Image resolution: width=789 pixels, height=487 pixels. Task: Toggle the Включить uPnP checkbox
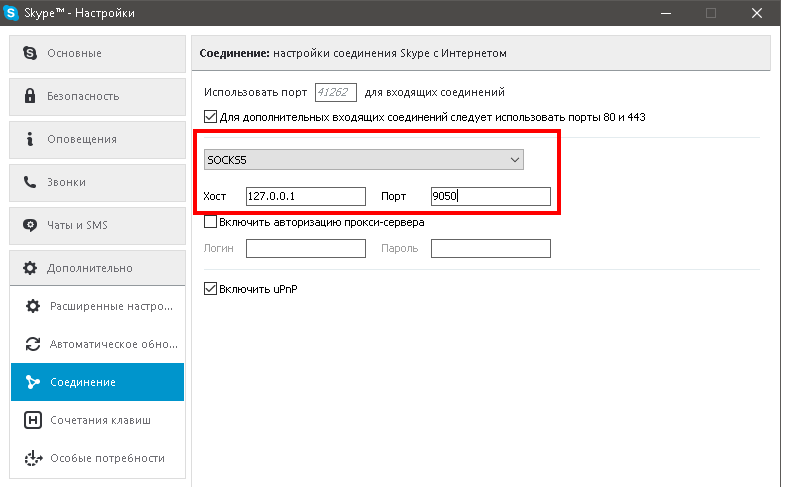coord(210,289)
